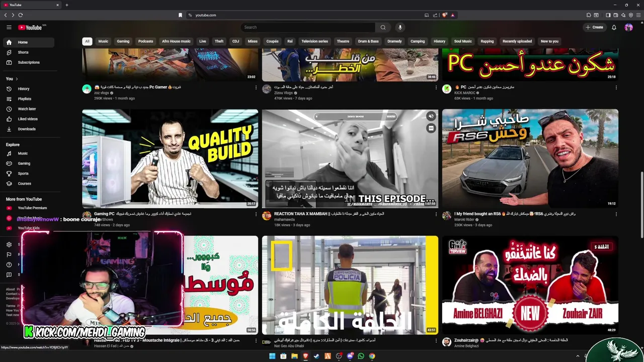Open Maroki Rider channel name
644x362 pixels.
464,219
